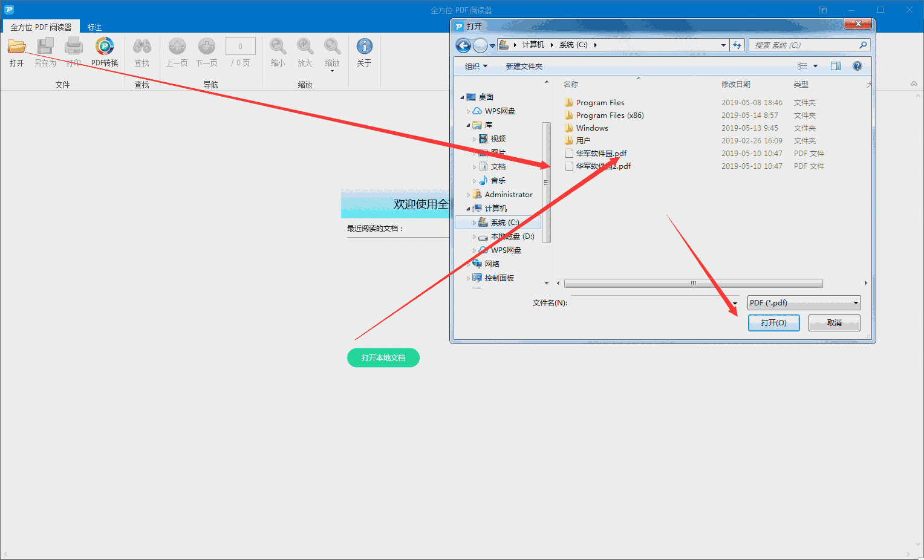Click the Forward arrow in the dialog
This screenshot has height=560, width=924.
pyautogui.click(x=480, y=45)
